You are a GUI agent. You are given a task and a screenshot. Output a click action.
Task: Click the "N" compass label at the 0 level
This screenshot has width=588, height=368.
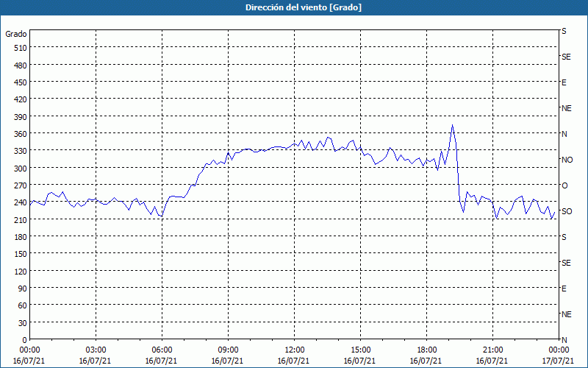[564, 340]
